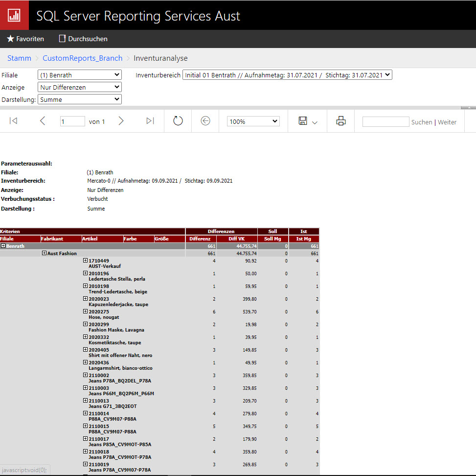476x476 pixels.
Task: Expand the Aust Fashion row
Action: click(x=45, y=253)
